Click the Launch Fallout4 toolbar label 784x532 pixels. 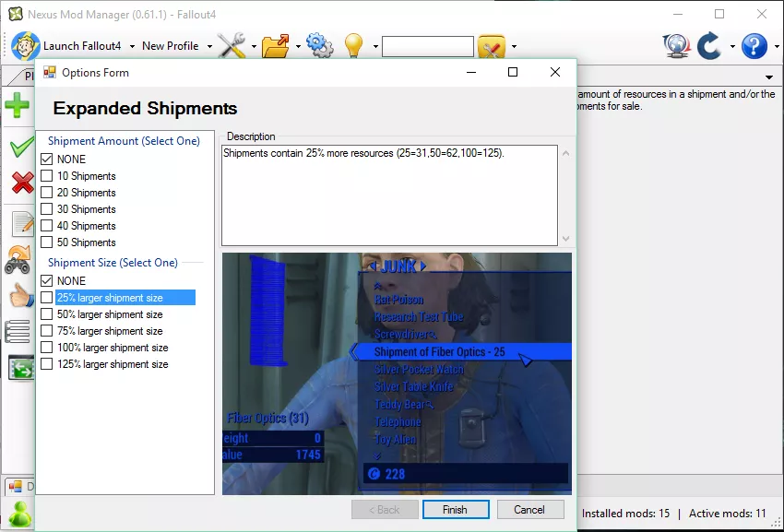click(x=82, y=46)
